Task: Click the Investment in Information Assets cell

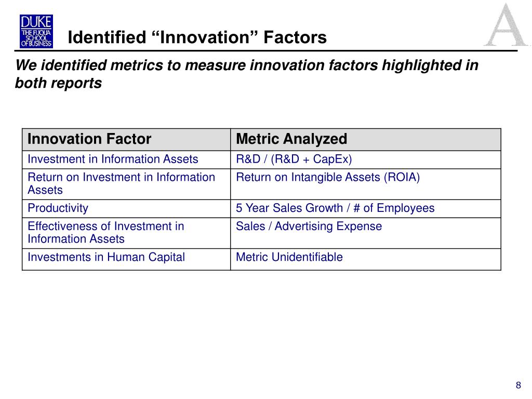Action: (126, 159)
